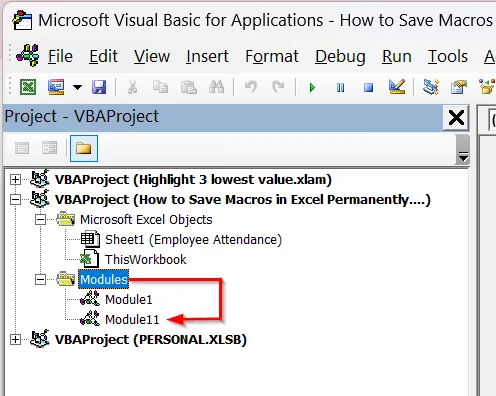
Task: Collapse VBAProject How to Save Macros node
Action: coord(15,199)
